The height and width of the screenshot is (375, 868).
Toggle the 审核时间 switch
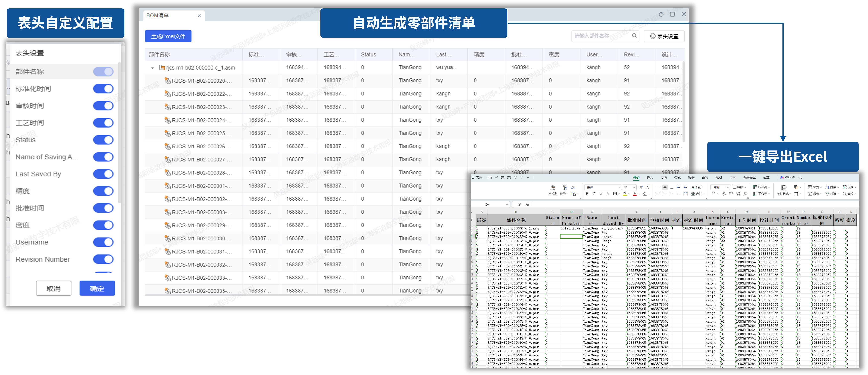(x=103, y=106)
